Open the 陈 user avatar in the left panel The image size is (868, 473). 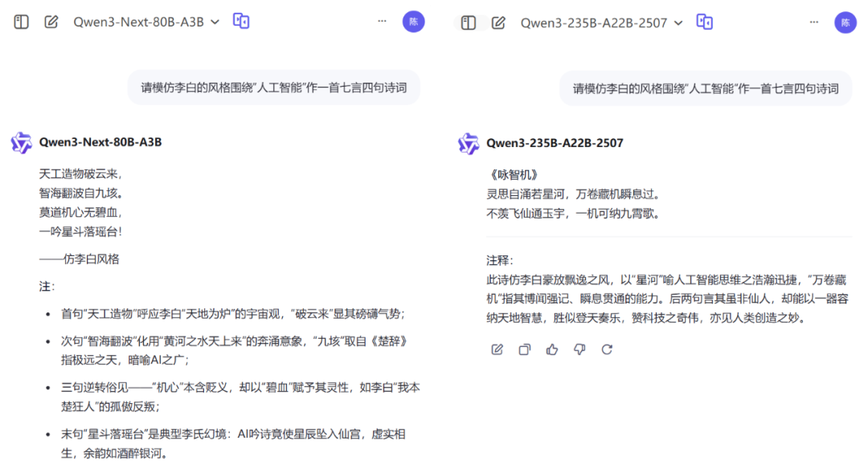413,22
